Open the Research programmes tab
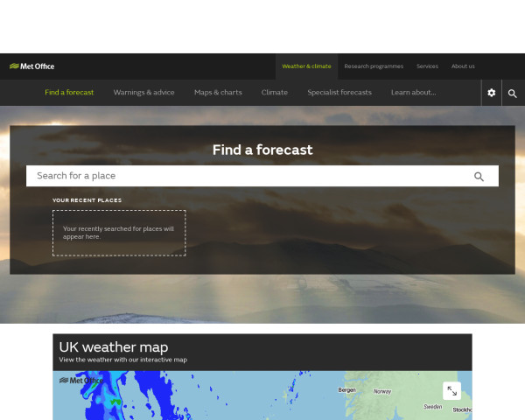This screenshot has height=420, width=525. pos(374,66)
